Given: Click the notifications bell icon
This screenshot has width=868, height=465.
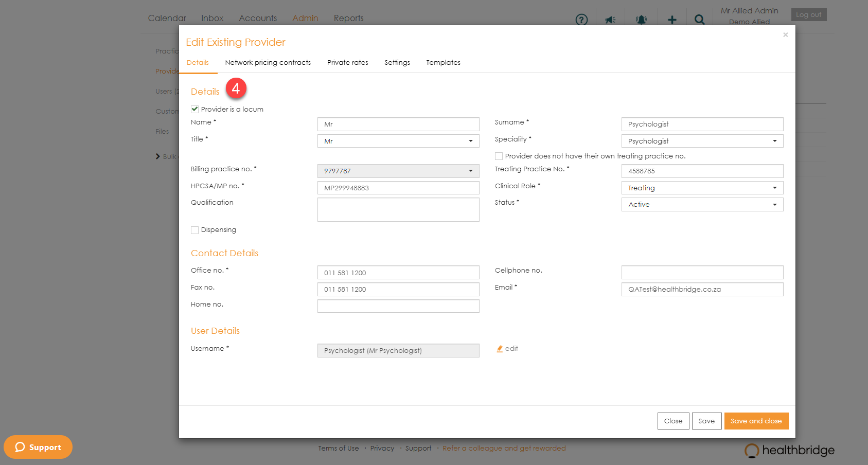Looking at the screenshot, I should (641, 20).
